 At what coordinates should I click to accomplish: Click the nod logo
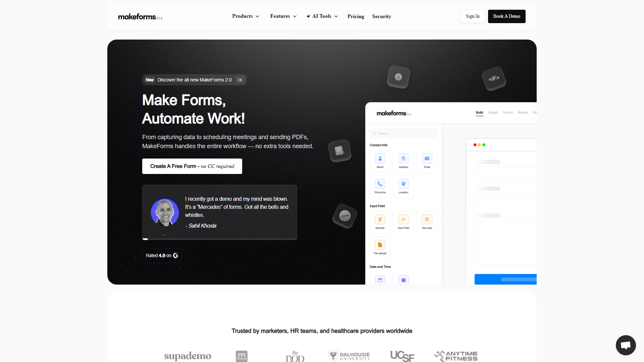(295, 356)
